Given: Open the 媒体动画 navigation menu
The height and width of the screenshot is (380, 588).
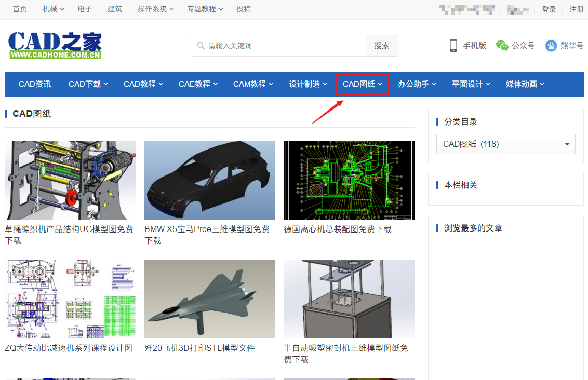Looking at the screenshot, I should [525, 84].
